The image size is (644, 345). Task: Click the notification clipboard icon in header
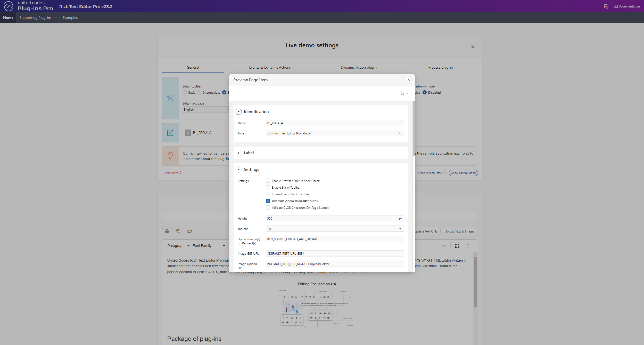click(x=606, y=6)
